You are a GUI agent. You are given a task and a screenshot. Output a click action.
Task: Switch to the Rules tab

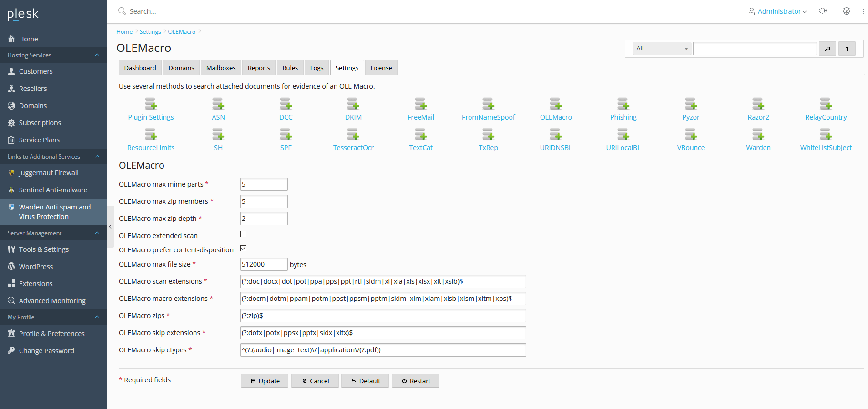(290, 68)
